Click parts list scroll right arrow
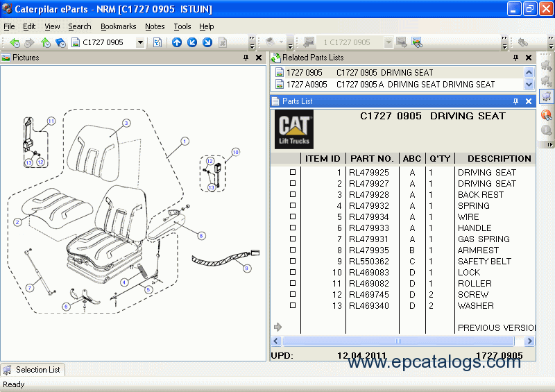555x392 pixels. click(529, 341)
